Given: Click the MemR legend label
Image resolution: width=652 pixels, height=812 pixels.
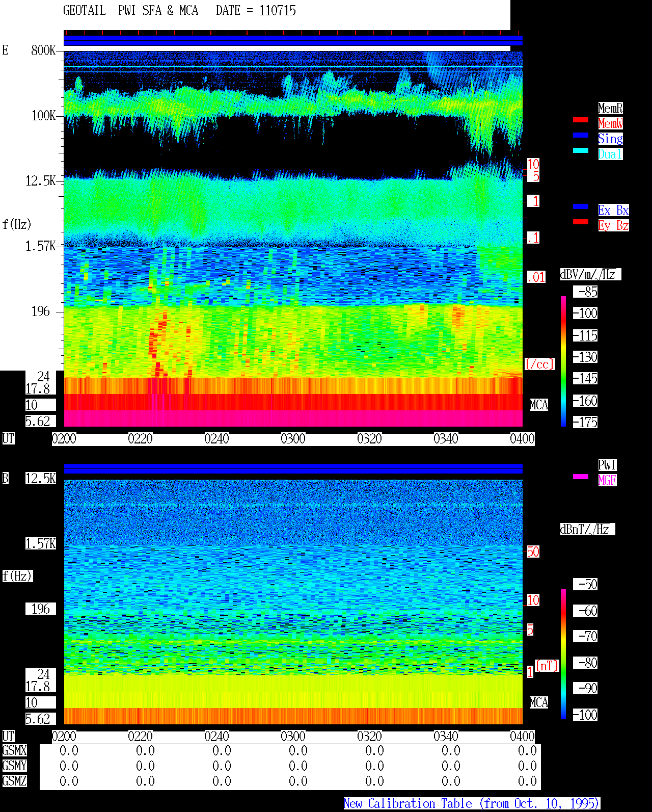Looking at the screenshot, I should [610, 108].
